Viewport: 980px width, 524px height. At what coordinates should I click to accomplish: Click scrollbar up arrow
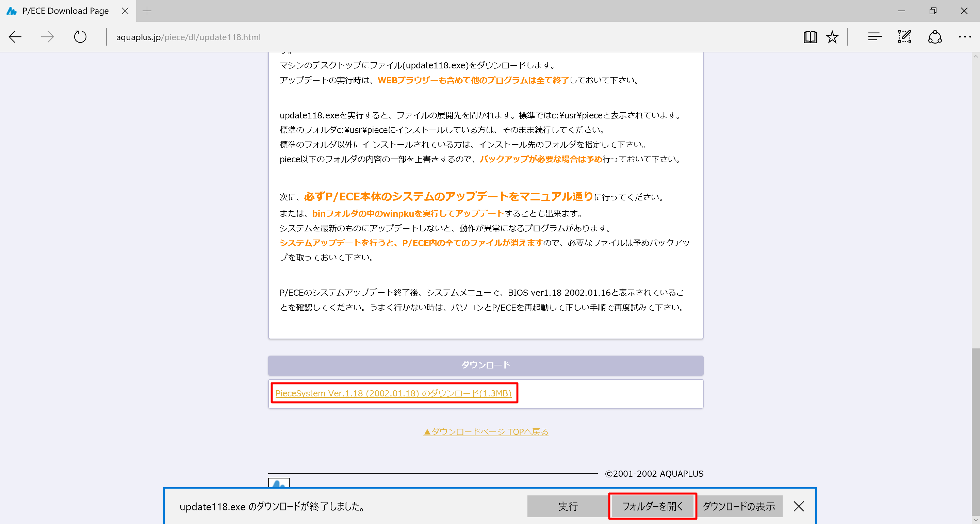pos(976,56)
